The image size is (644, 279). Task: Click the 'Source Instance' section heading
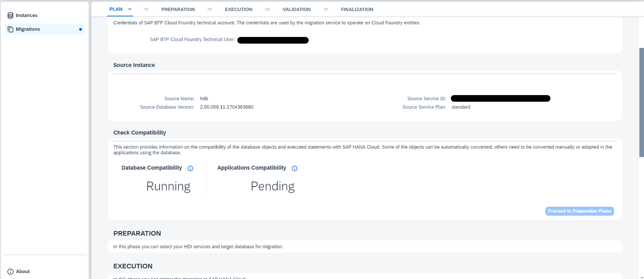tap(134, 65)
